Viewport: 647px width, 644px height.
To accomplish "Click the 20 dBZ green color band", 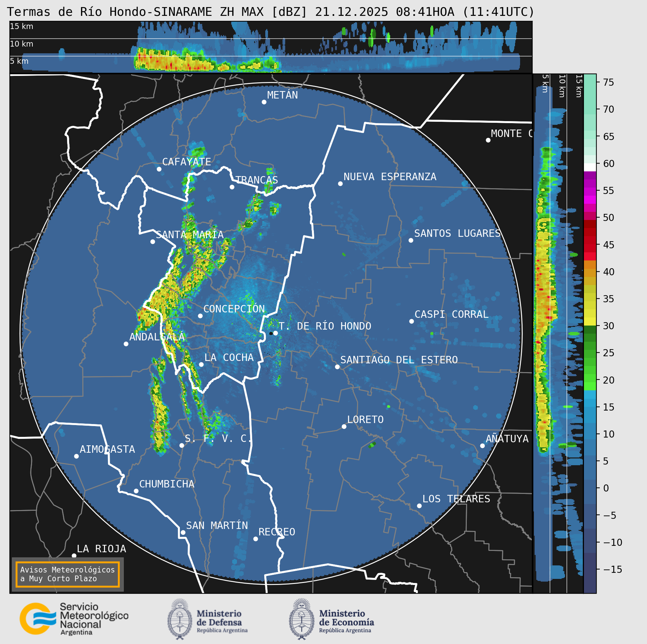I will (x=590, y=378).
